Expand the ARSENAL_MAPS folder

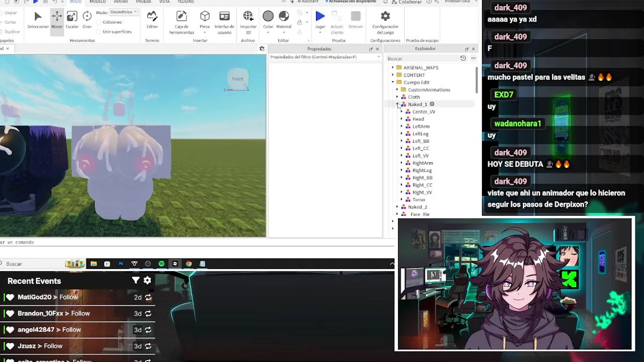click(x=393, y=67)
